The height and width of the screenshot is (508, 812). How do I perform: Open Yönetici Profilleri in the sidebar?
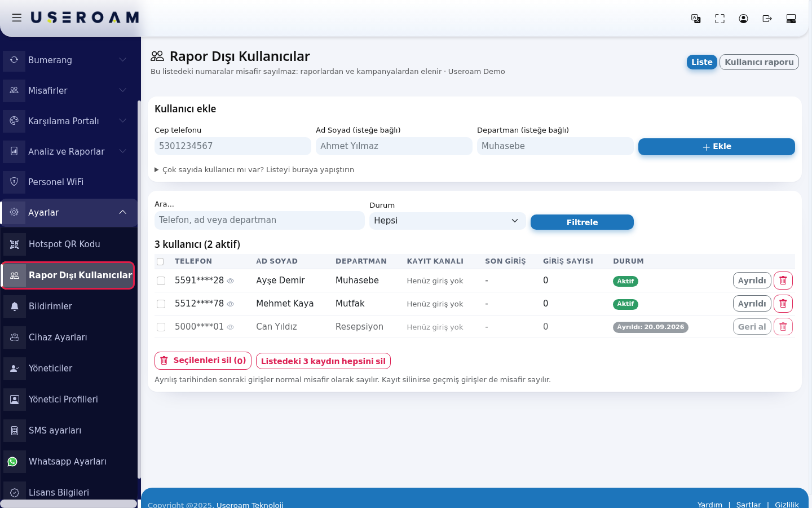[68, 400]
